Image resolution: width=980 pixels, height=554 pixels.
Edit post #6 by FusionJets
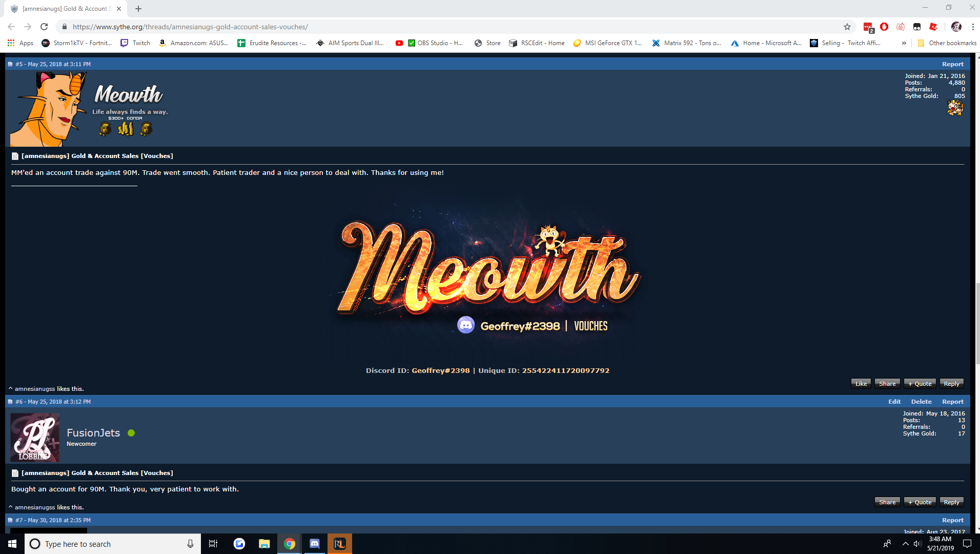[894, 402]
